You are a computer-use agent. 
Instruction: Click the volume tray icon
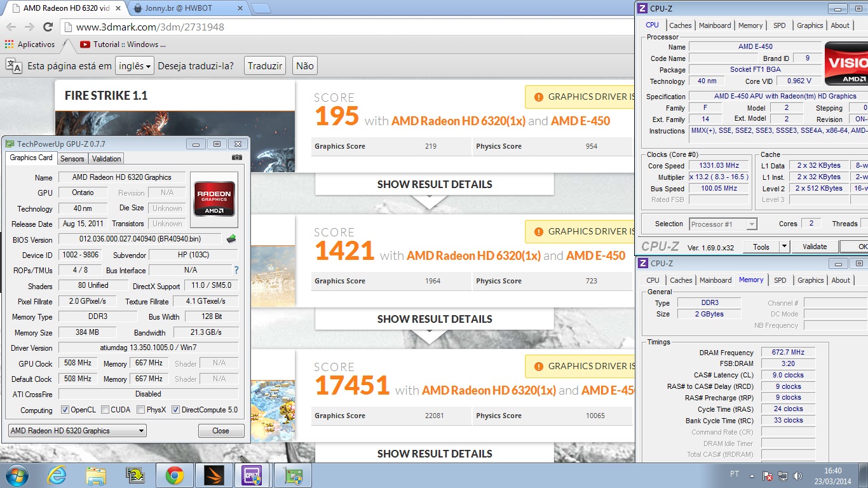tap(799, 475)
